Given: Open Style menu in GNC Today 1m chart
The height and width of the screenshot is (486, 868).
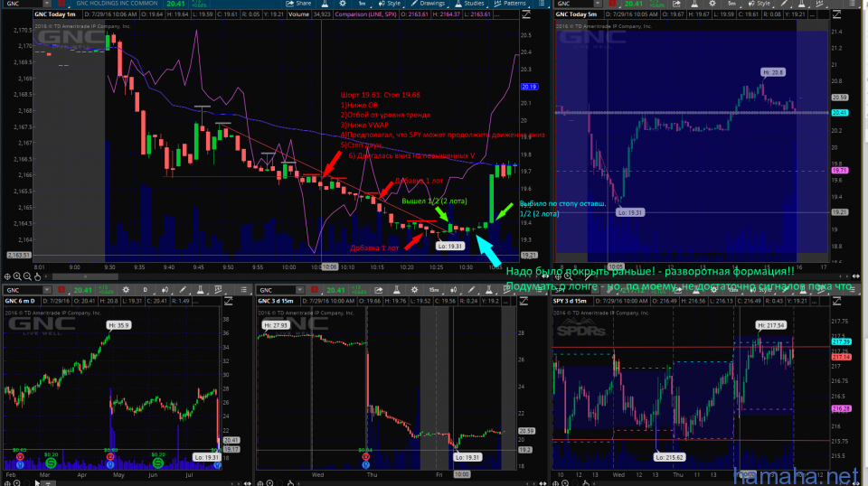Looking at the screenshot, I should pos(390,4).
